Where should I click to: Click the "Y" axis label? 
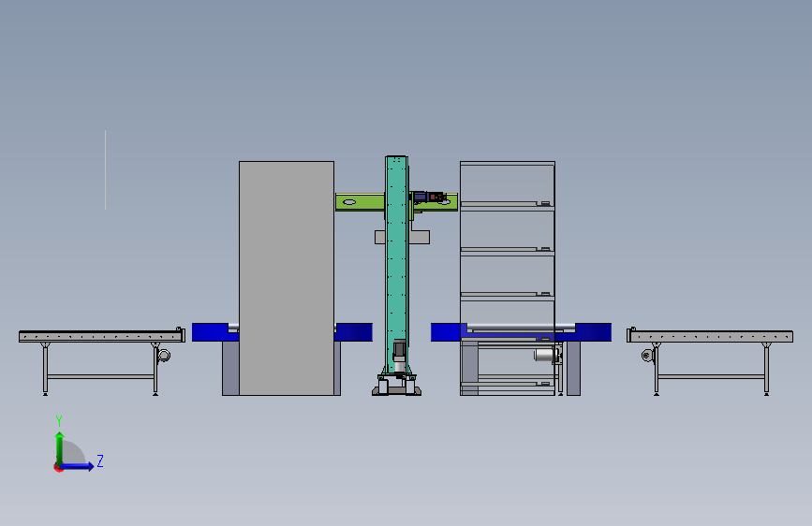59,421
